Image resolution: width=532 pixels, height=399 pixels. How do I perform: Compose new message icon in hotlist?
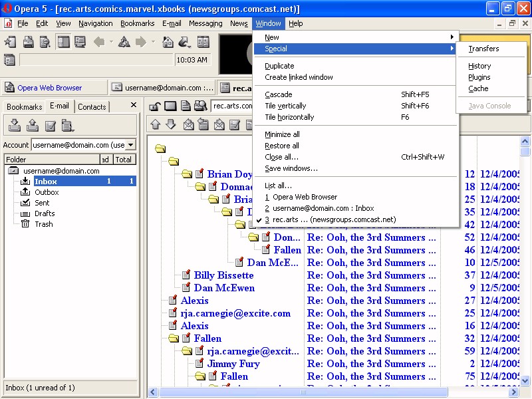[51, 125]
